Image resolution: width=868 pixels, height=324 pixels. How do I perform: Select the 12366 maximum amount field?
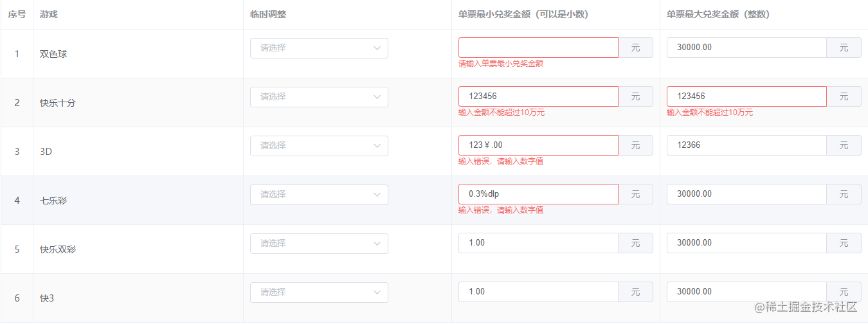(x=746, y=146)
